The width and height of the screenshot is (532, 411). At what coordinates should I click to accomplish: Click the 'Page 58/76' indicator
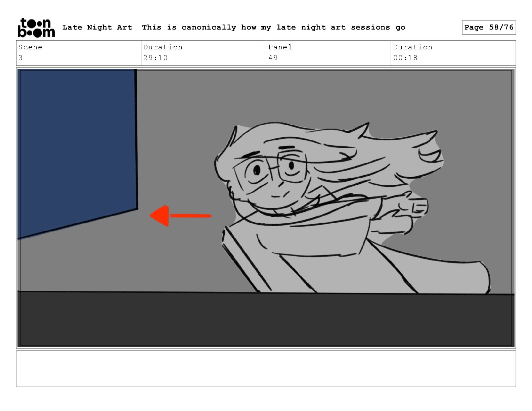click(489, 27)
